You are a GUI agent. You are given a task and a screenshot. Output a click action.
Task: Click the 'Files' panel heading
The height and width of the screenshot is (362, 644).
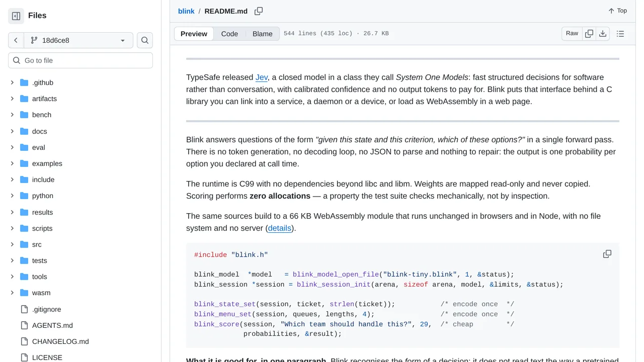[x=37, y=16]
